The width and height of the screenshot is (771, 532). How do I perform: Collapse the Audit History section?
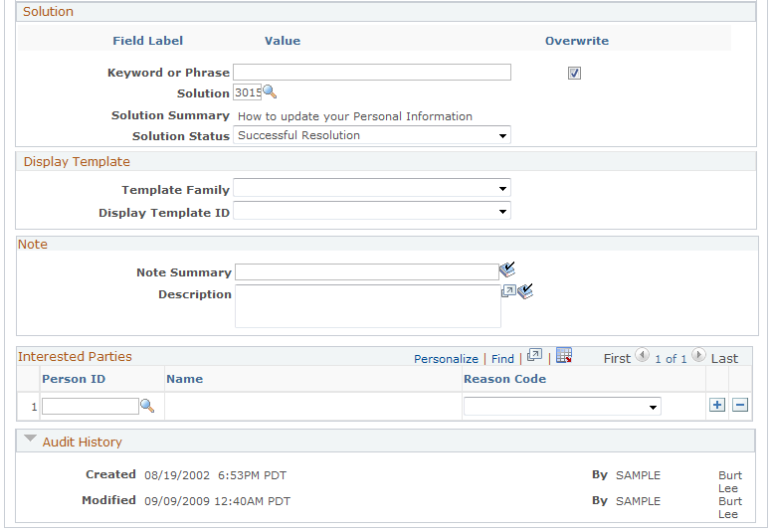pos(30,439)
